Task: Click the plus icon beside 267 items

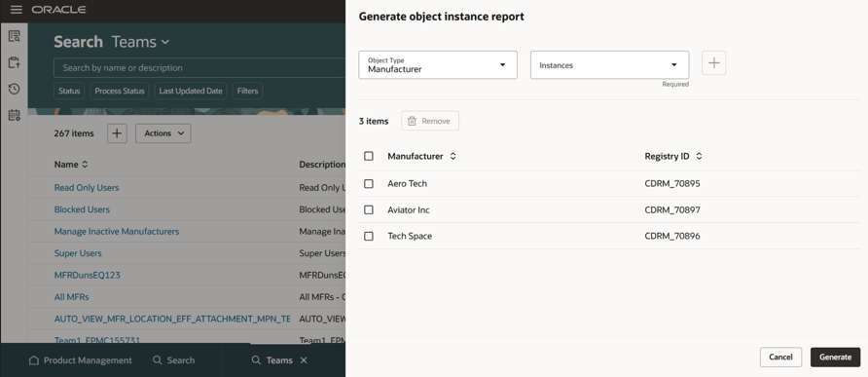Action: click(x=117, y=133)
